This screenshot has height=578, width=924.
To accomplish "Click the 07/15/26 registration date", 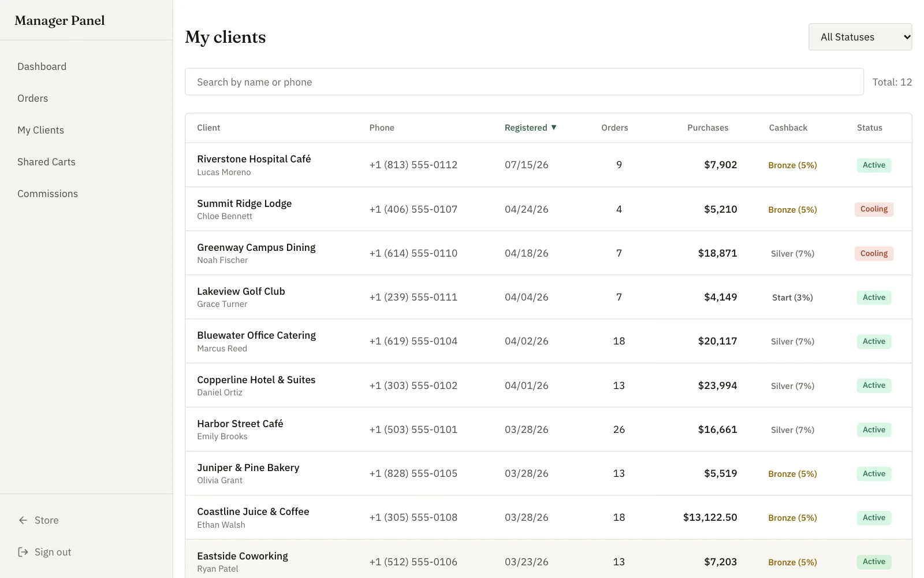I will coord(526,165).
